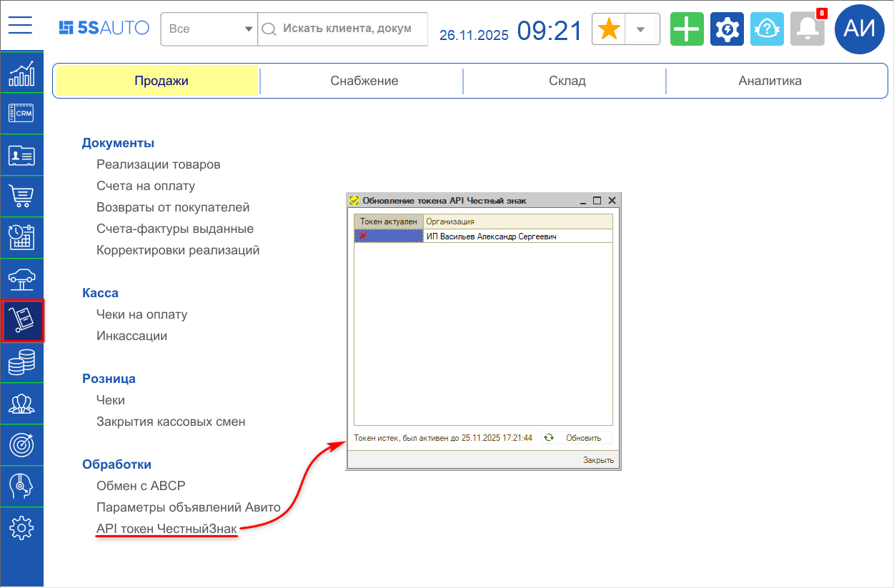Click the blue gear lightning settings icon

(727, 29)
